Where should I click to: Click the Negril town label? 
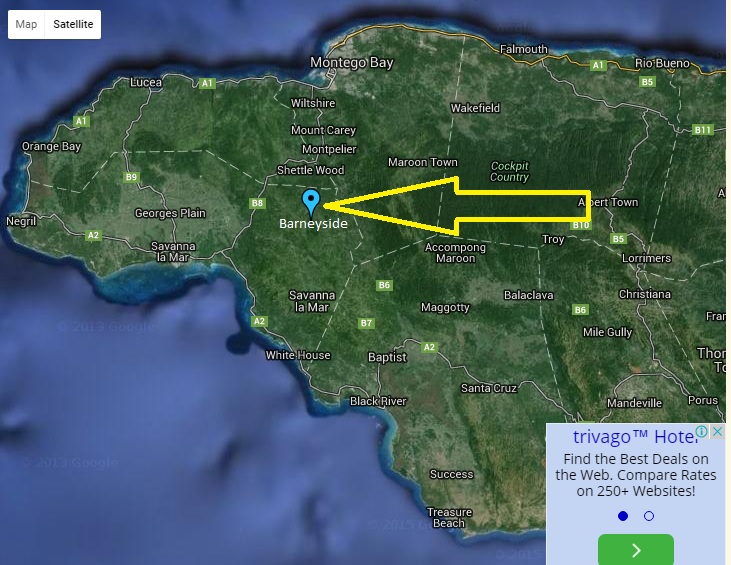tap(21, 221)
